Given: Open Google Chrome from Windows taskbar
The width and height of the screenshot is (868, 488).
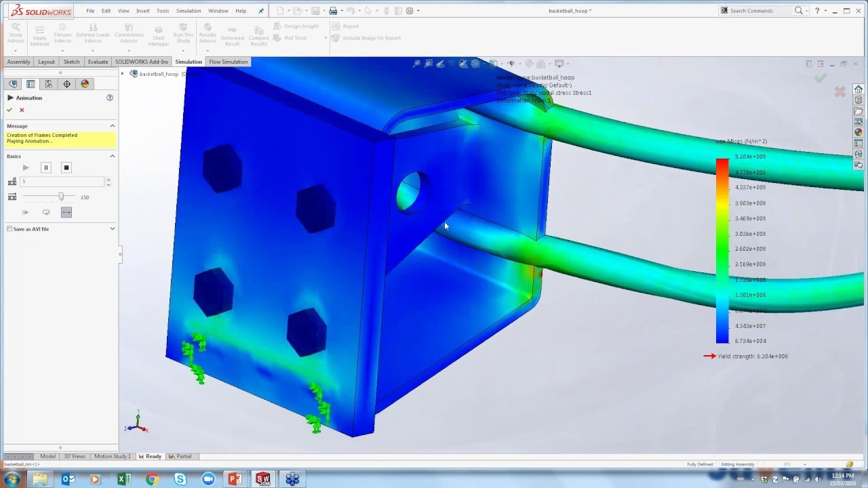Looking at the screenshot, I should [152, 479].
